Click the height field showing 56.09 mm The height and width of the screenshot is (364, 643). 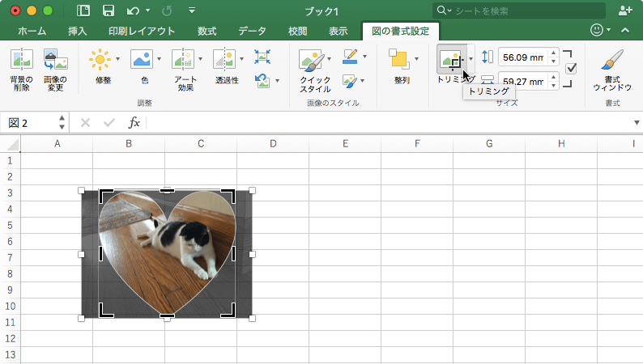pyautogui.click(x=523, y=57)
